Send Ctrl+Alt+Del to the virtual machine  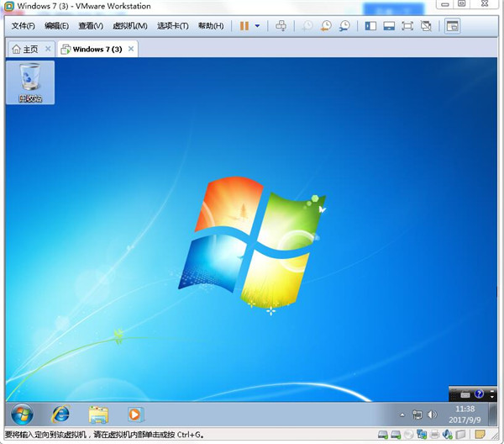(x=281, y=26)
